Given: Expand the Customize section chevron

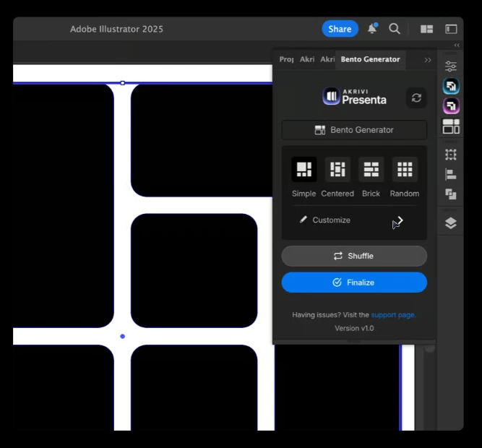Looking at the screenshot, I should (x=400, y=220).
